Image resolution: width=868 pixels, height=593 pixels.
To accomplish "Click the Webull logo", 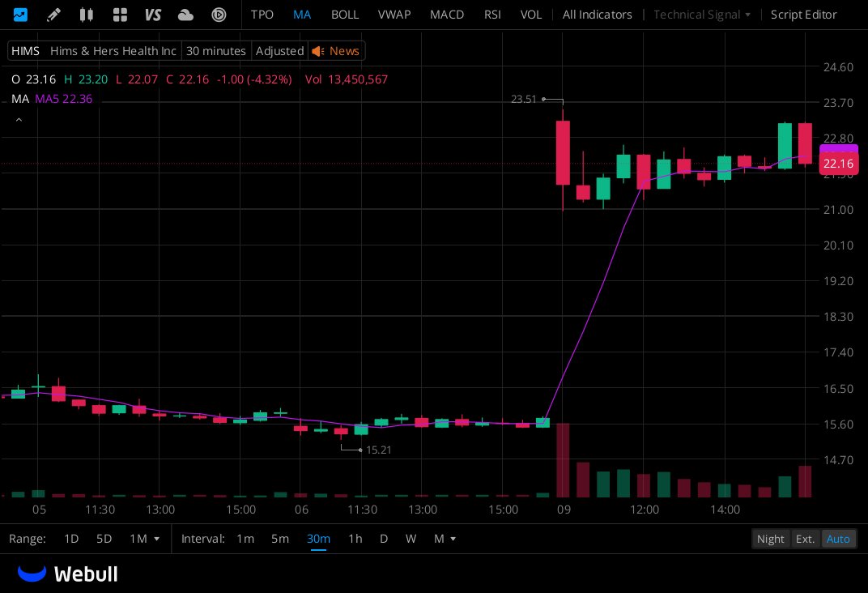I will pyautogui.click(x=67, y=574).
